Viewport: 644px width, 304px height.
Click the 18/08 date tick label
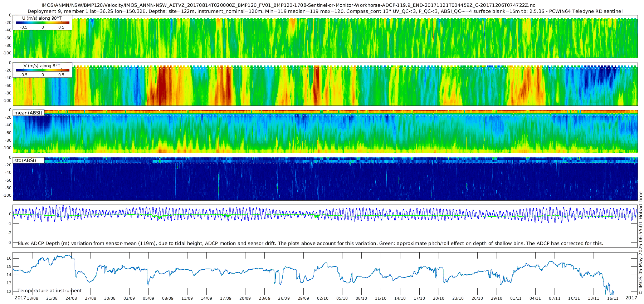point(33,298)
